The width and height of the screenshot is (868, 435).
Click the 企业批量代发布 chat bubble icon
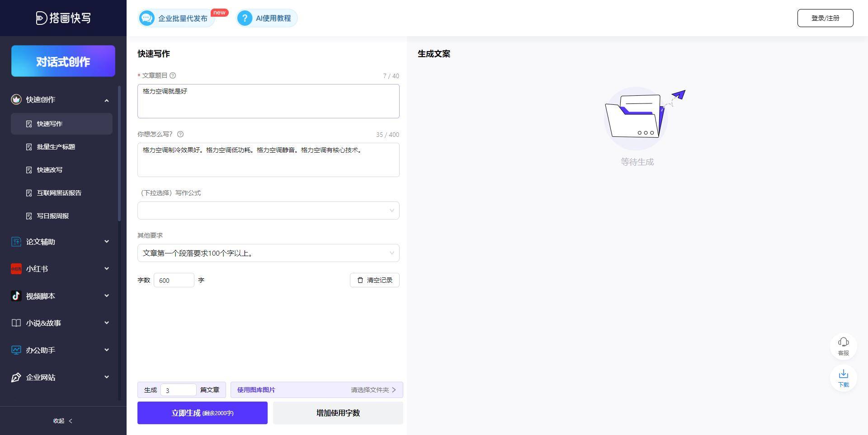click(146, 18)
